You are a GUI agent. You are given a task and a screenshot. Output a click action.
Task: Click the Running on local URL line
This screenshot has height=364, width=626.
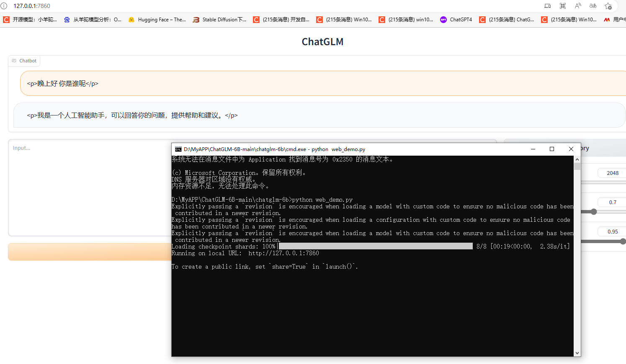245,253
